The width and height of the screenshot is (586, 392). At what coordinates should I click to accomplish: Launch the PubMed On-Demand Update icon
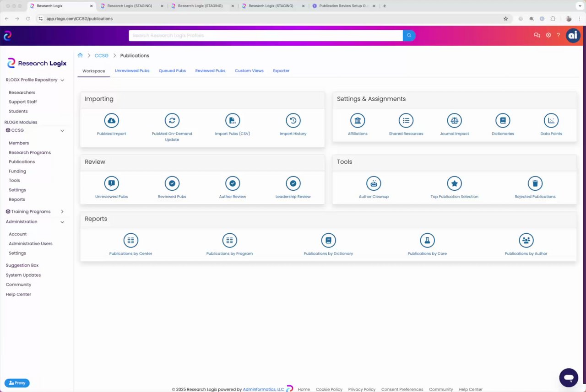point(172,121)
